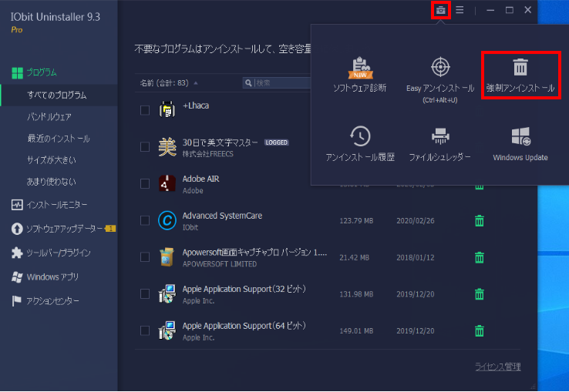Image resolution: width=569 pixels, height=392 pixels.
Task: Click the 131.98 MB size value
Action: 356,294
